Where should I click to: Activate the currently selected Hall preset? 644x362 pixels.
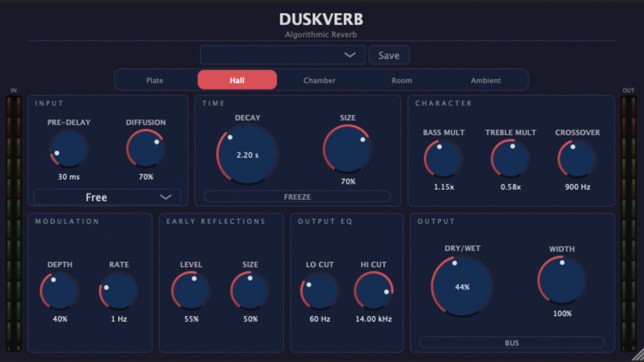pyautogui.click(x=237, y=80)
